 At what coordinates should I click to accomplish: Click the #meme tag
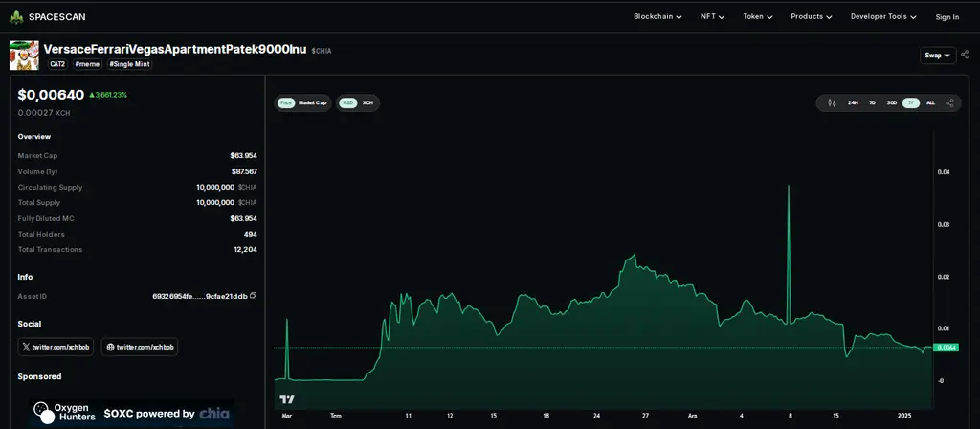(x=87, y=64)
